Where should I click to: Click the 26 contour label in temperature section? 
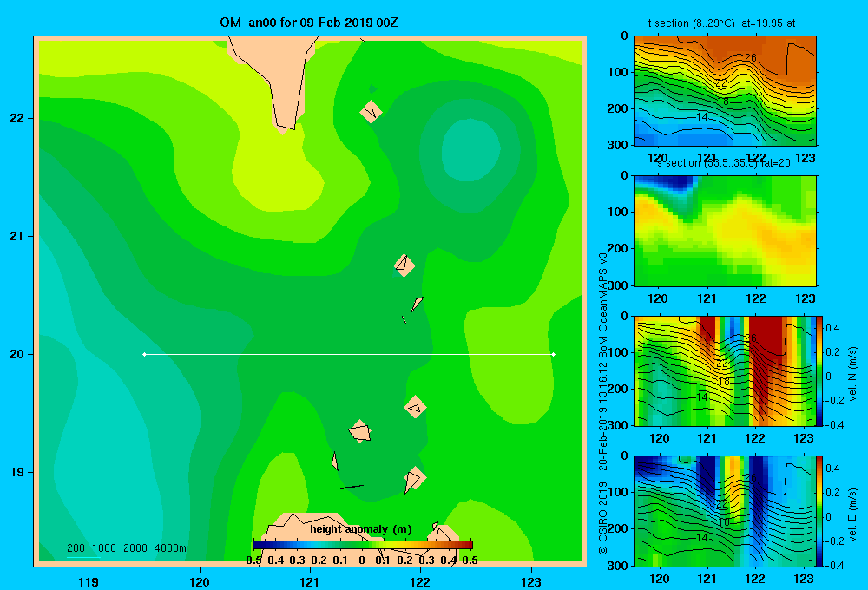click(x=751, y=58)
